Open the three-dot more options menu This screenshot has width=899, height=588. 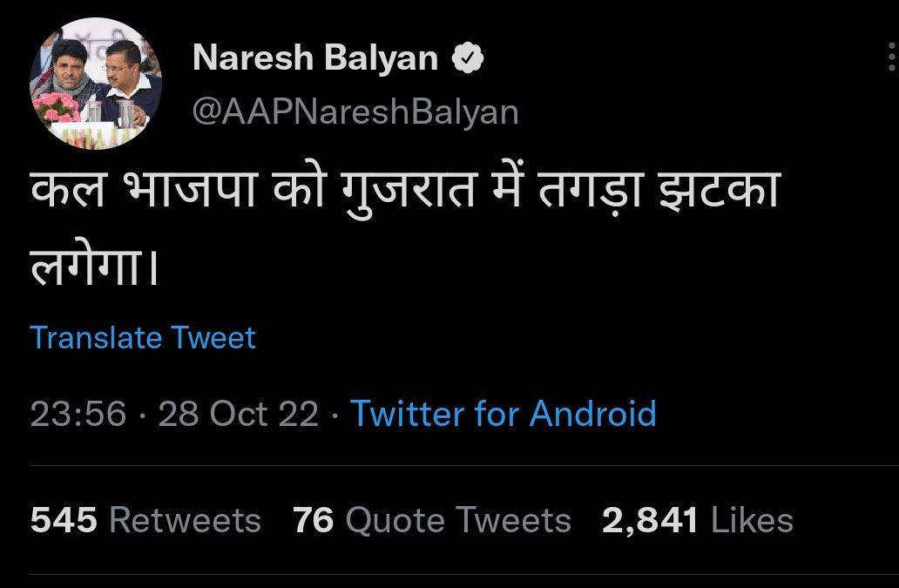point(892,57)
